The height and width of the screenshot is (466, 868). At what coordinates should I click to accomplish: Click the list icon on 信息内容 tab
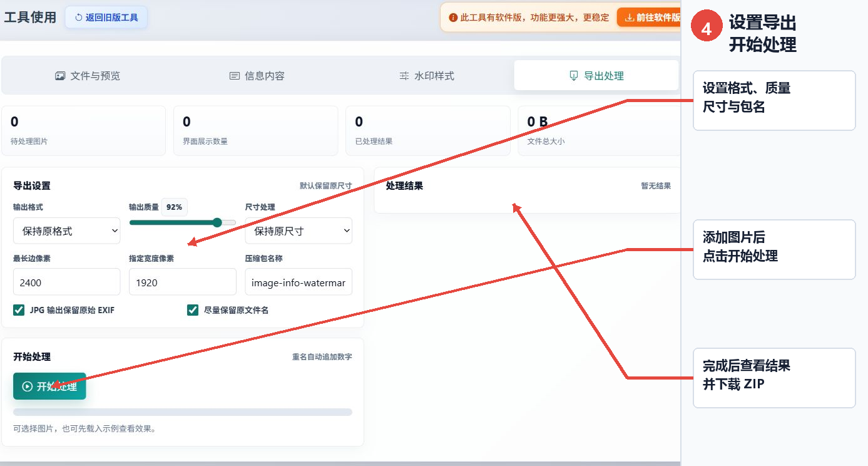235,76
